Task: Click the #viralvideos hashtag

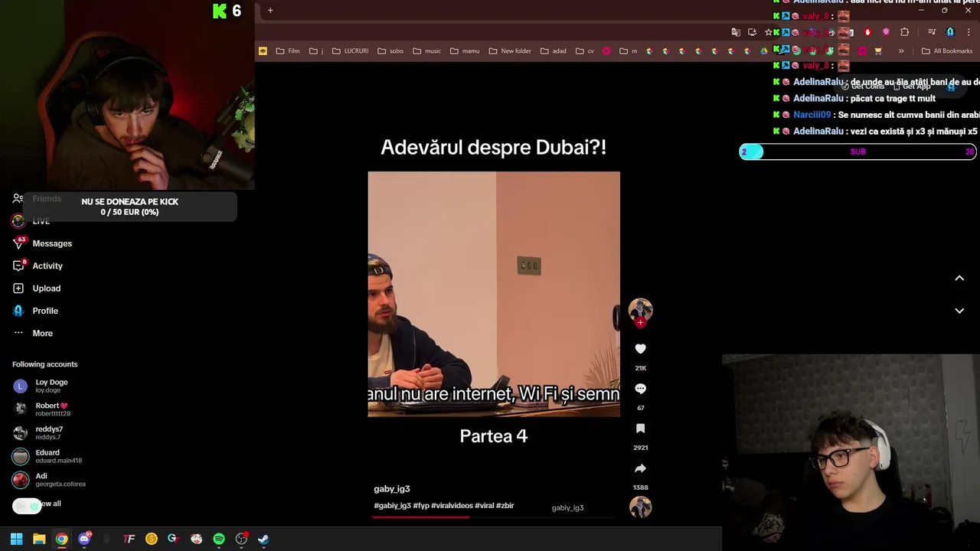Action: click(x=452, y=506)
